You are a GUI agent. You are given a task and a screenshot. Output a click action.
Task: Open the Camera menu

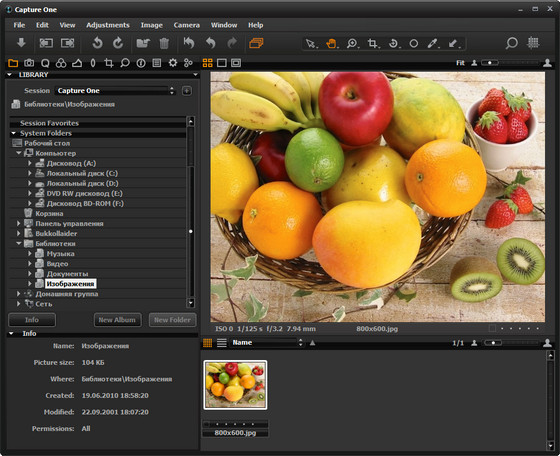186,25
